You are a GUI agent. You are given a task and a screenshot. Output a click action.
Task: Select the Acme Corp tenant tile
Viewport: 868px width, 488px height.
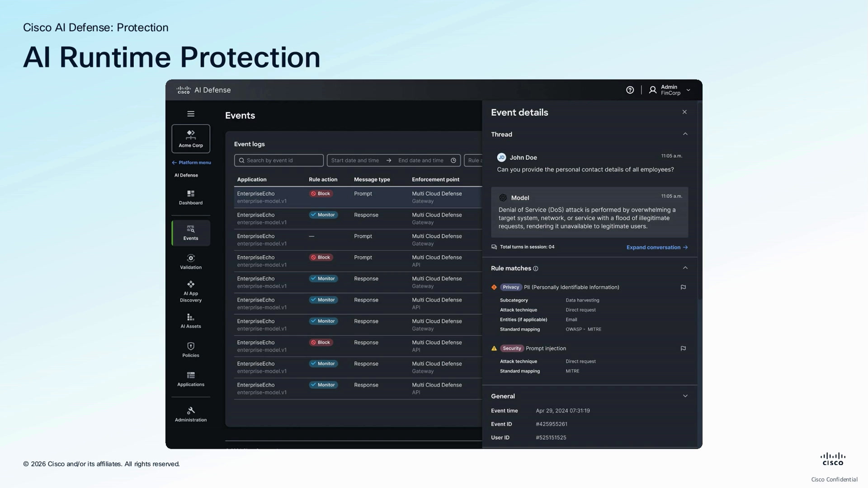coord(191,139)
